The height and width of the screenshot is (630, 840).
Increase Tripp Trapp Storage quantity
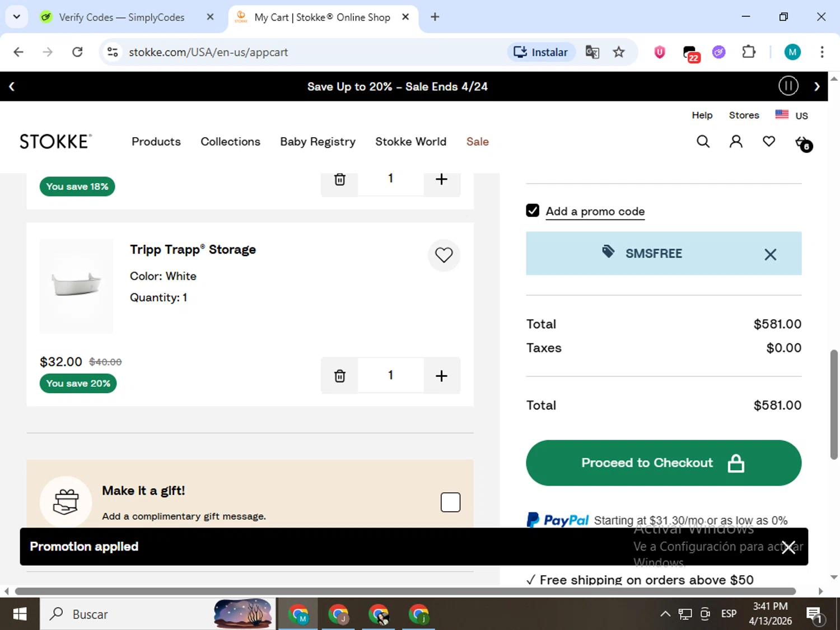pos(441,376)
